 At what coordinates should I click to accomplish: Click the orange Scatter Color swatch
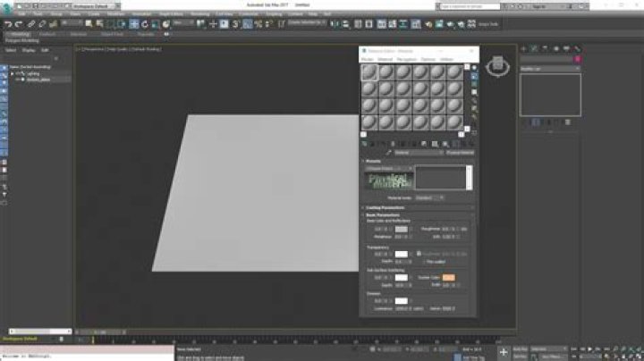(x=448, y=278)
